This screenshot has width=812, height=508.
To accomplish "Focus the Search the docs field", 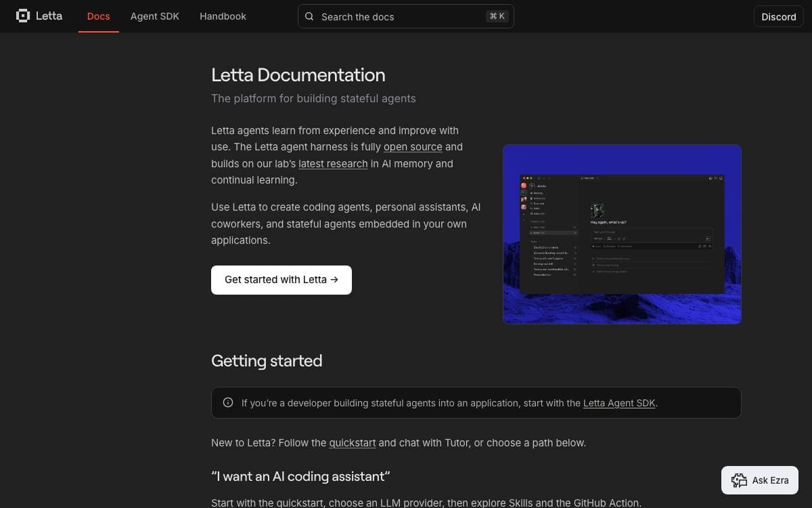I will 406,16.
